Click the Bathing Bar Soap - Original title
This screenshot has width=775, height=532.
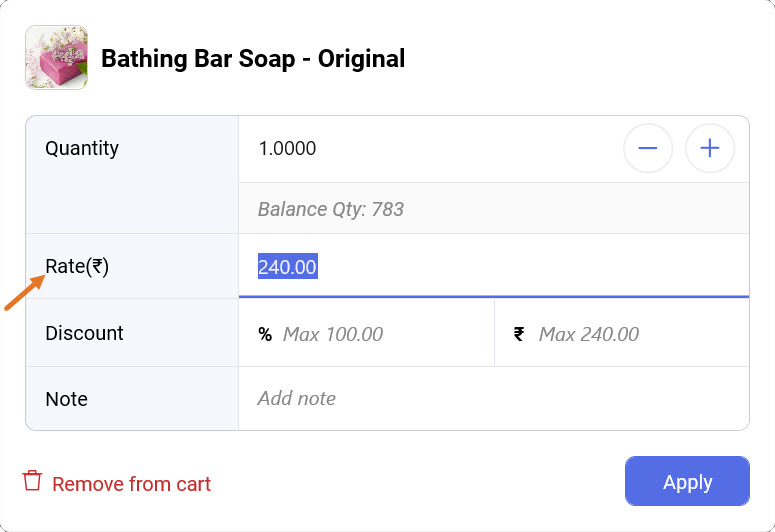pyautogui.click(x=253, y=58)
